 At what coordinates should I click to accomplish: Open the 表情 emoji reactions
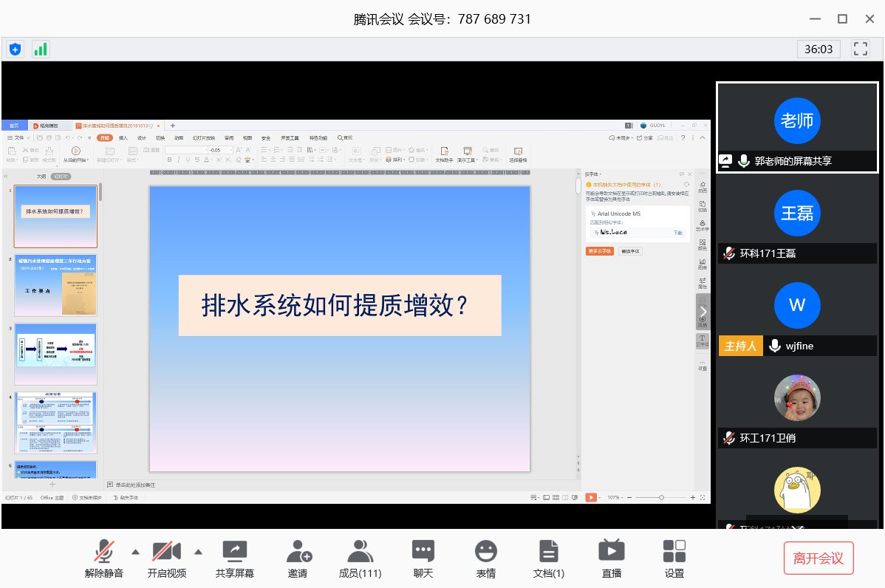tap(485, 553)
